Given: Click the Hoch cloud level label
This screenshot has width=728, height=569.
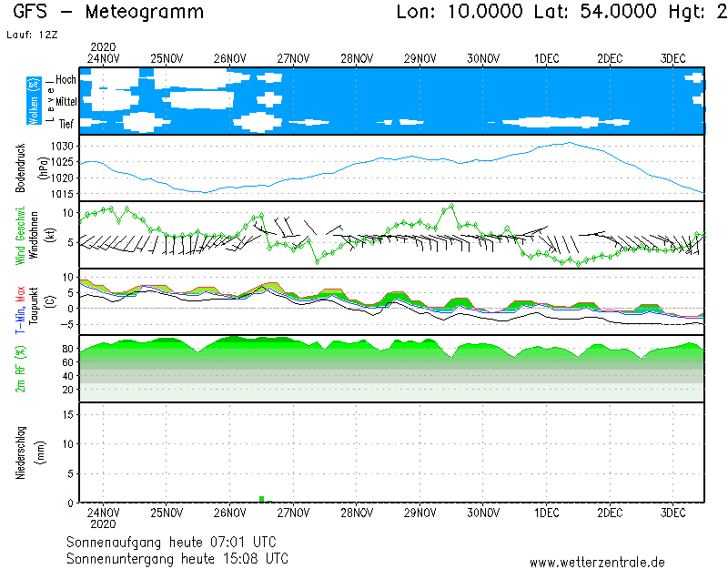Looking at the screenshot, I should pos(66,80).
